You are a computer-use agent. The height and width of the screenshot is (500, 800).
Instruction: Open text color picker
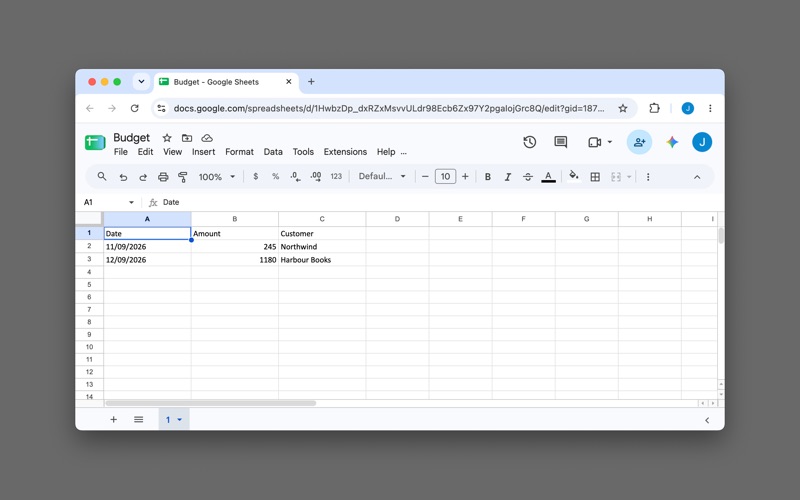tap(548, 177)
